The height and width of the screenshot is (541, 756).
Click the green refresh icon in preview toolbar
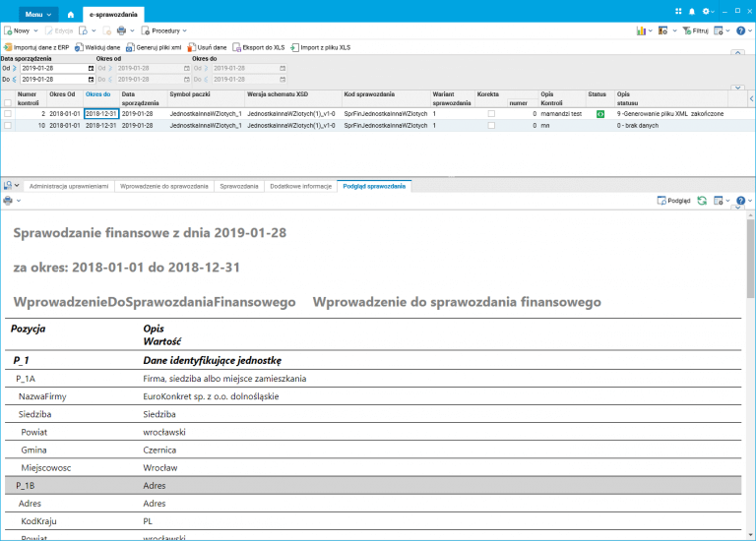click(702, 201)
